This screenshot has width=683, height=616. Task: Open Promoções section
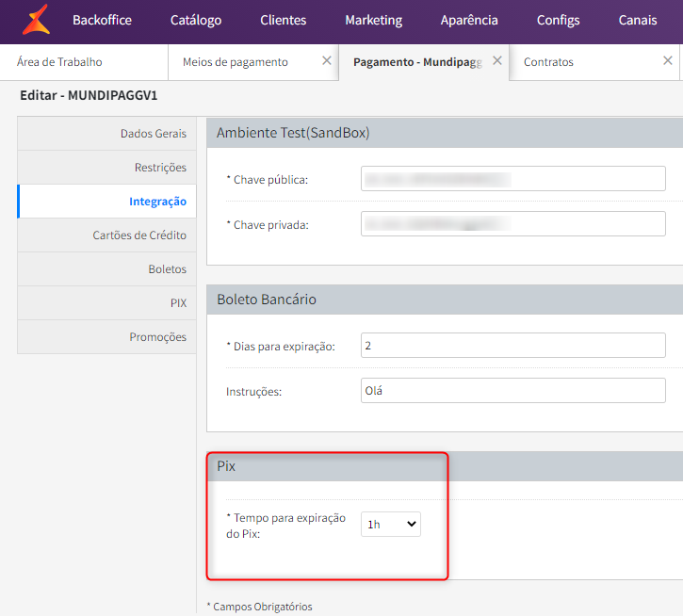106,337
